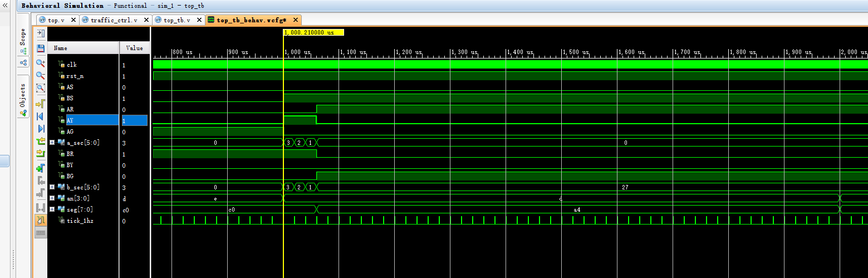Zoom fit the entire waveform
Image resolution: width=868 pixels, height=278 pixels.
tap(41, 87)
